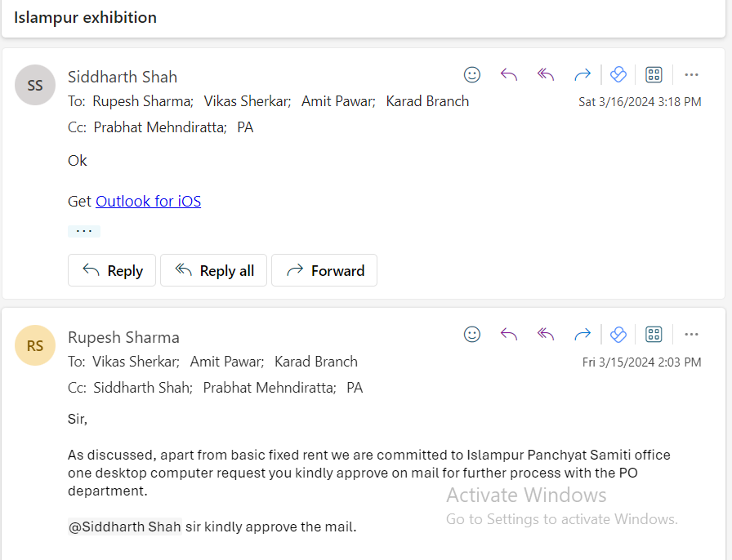This screenshot has height=560, width=732.
Task: Click the Sat 3/16/2024 3:18 PM timestamp
Action: pos(640,102)
